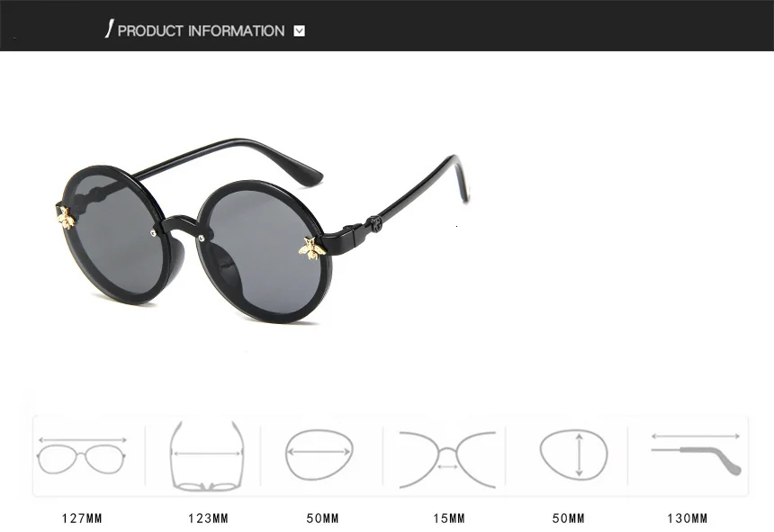Click the gold bee on the right lens
Image resolution: width=774 pixels, height=532 pixels.
click(x=312, y=248)
